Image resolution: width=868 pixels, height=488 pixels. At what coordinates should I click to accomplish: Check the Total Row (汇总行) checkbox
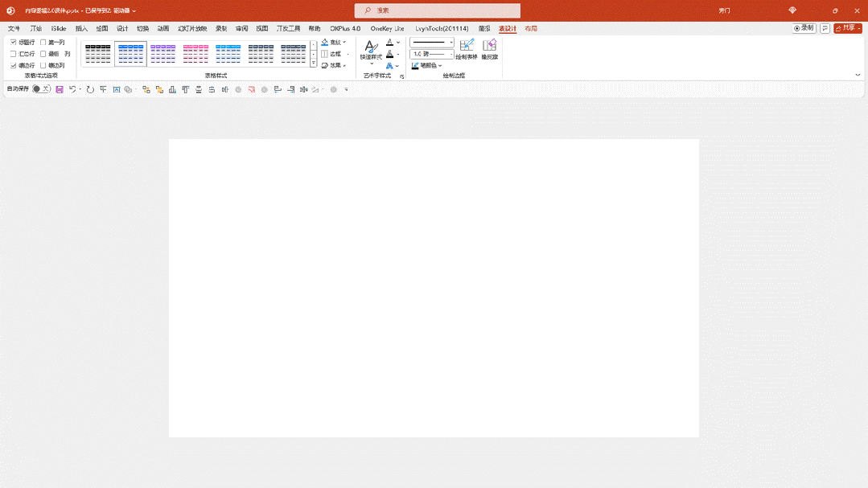point(14,54)
